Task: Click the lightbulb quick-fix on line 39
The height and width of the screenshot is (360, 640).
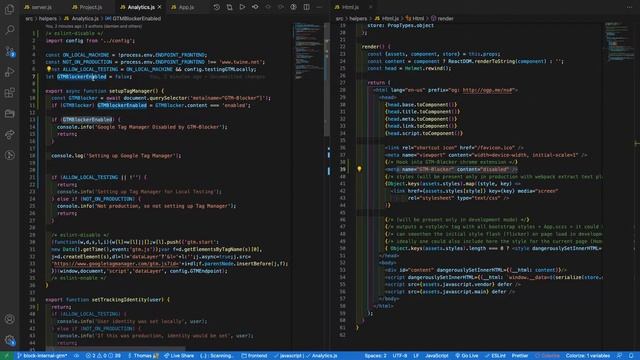Action: [359, 169]
